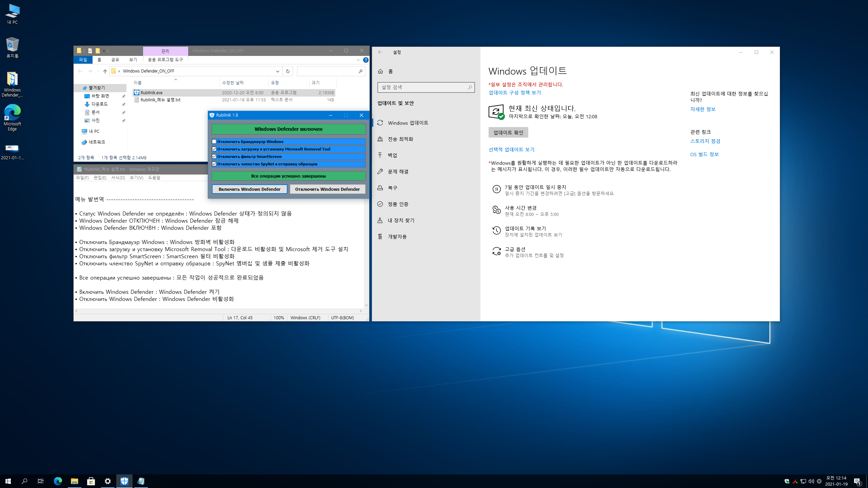Click the 업데이트 확인 button
868x488 pixels.
coord(508,133)
